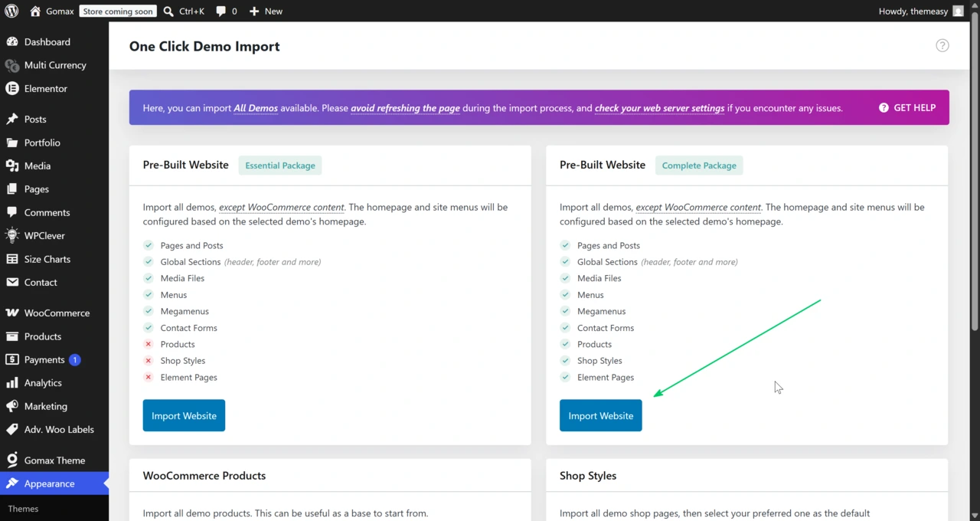Click the avoid refreshing the page text
Image resolution: width=980 pixels, height=521 pixels.
click(x=405, y=108)
